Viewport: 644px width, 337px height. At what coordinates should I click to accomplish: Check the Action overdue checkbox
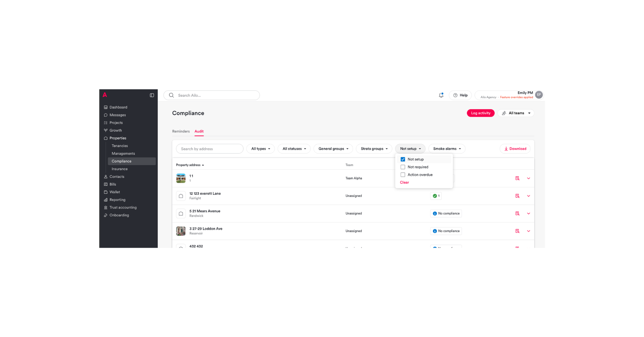click(403, 175)
